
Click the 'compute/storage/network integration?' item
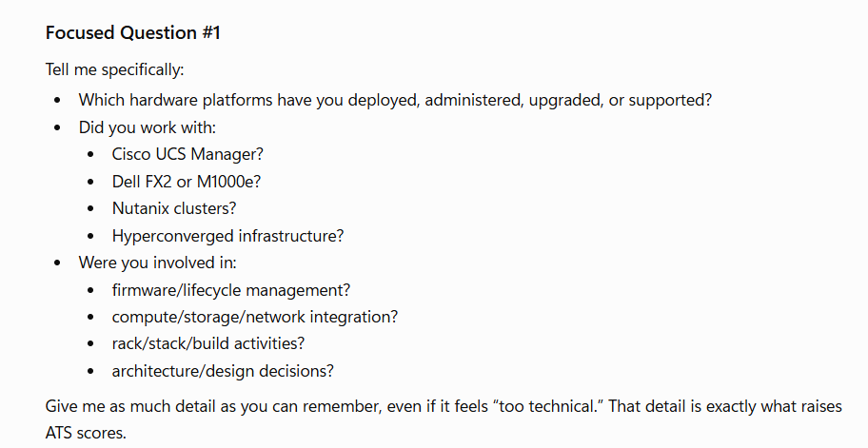point(255,317)
